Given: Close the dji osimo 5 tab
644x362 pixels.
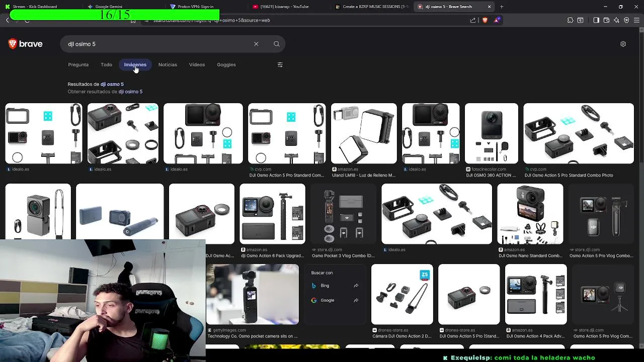Looking at the screenshot, I should [489, 7].
